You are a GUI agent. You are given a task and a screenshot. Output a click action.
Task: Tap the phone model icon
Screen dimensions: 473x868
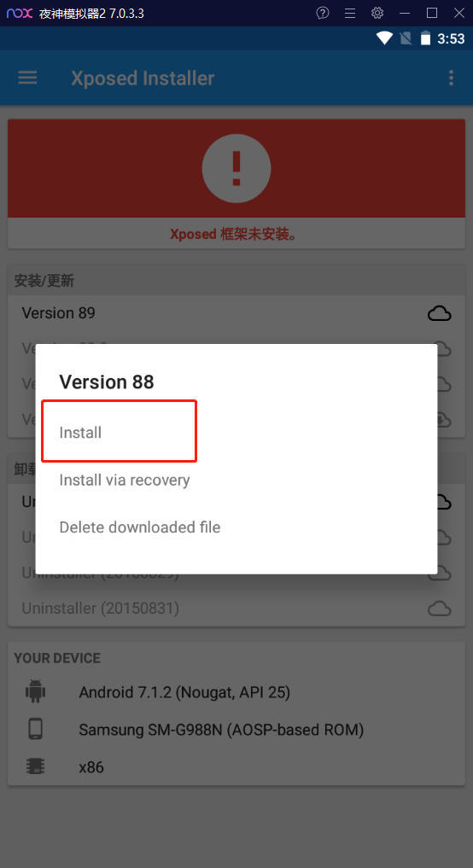pos(35,729)
